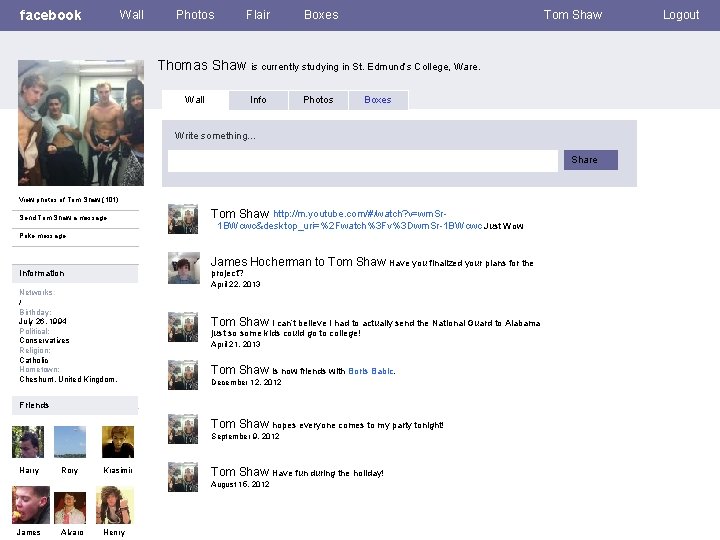Open friend Rory's thumbnail
This screenshot has width=720, height=540.
point(70,442)
